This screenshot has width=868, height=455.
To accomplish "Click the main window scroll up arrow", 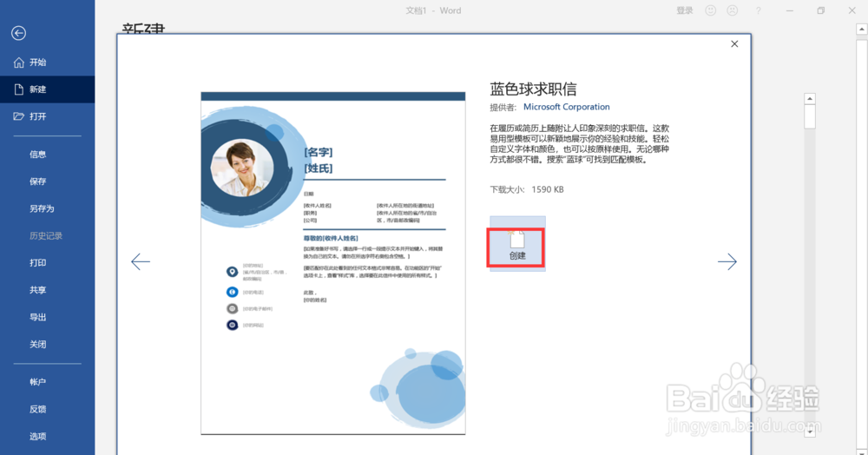I will pyautogui.click(x=862, y=29).
